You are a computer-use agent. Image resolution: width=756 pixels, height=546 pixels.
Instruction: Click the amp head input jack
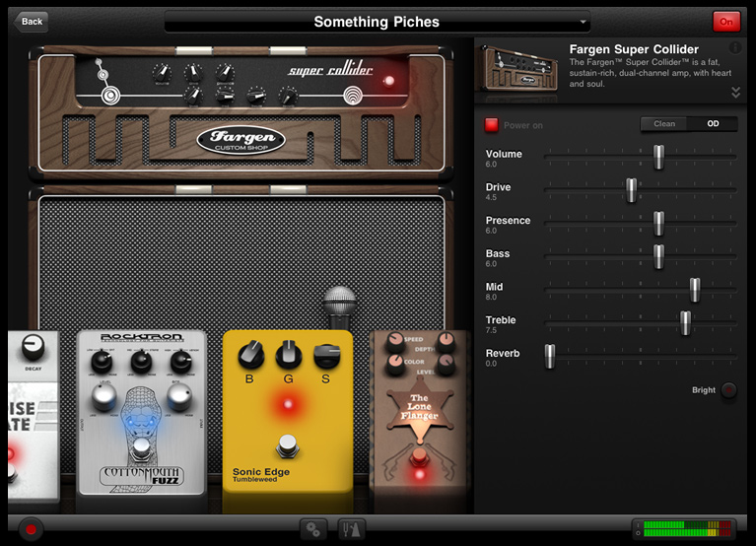(x=111, y=95)
